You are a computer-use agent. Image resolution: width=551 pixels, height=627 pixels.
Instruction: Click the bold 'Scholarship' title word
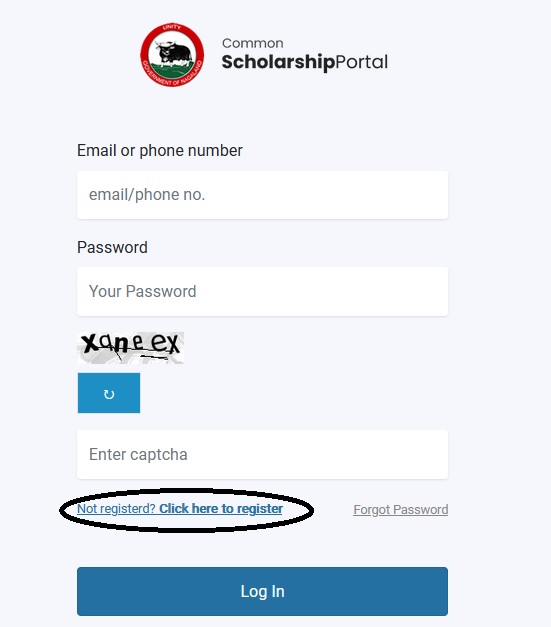(x=278, y=62)
